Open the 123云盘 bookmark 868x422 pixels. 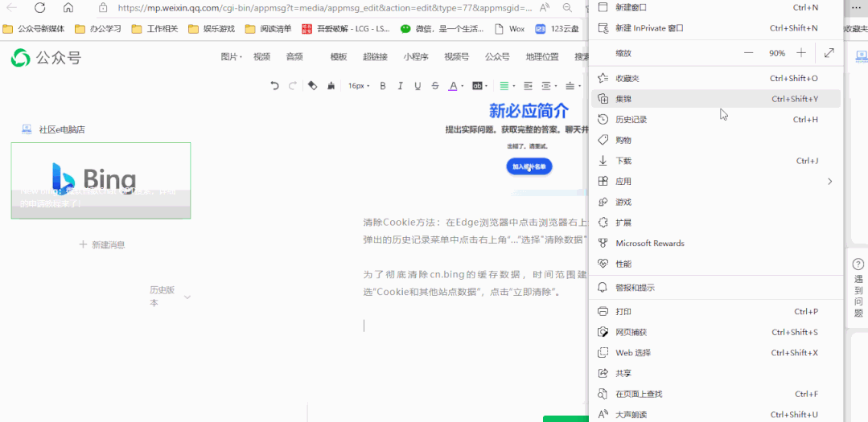point(557,29)
